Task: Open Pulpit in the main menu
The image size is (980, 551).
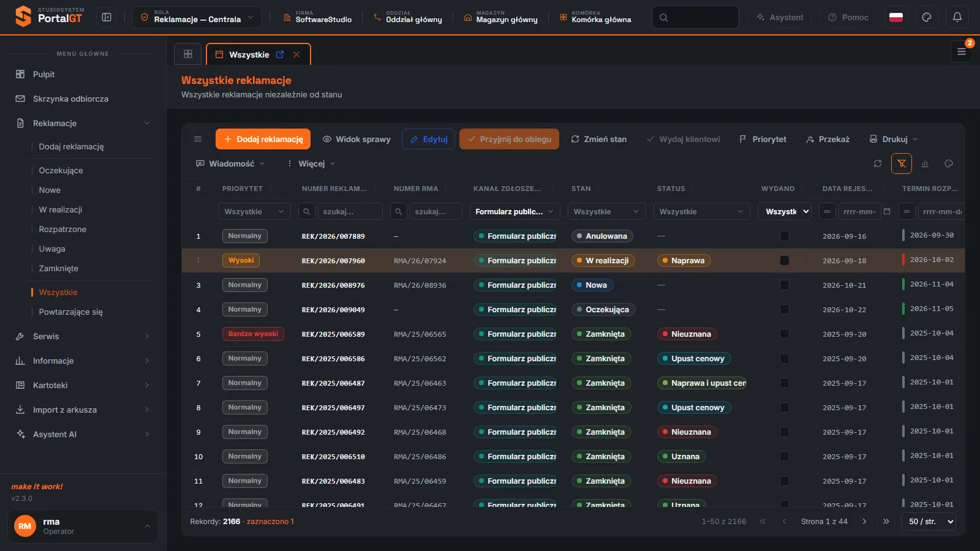Action: tap(83, 74)
